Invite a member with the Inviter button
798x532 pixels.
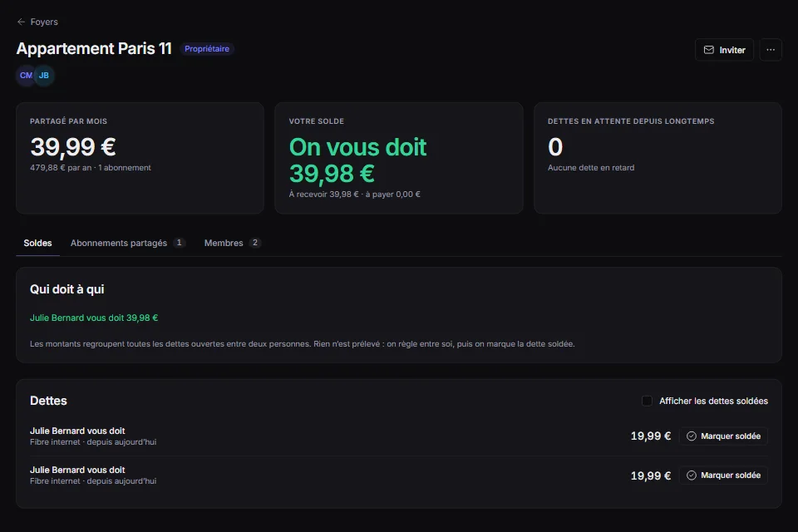[x=724, y=50]
